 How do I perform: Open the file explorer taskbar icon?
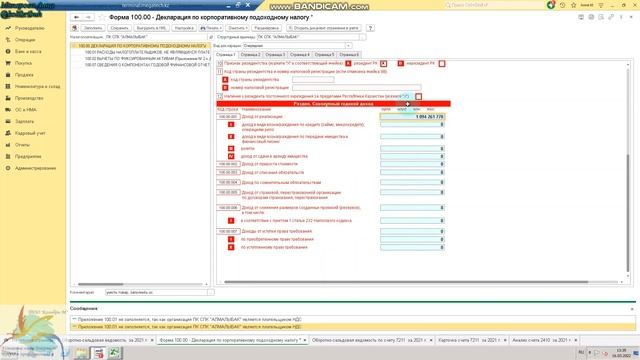point(81,353)
